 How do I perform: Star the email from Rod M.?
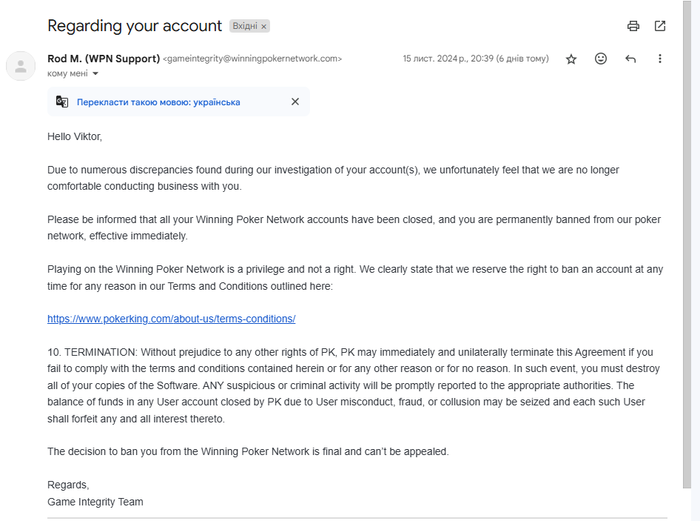[571, 59]
